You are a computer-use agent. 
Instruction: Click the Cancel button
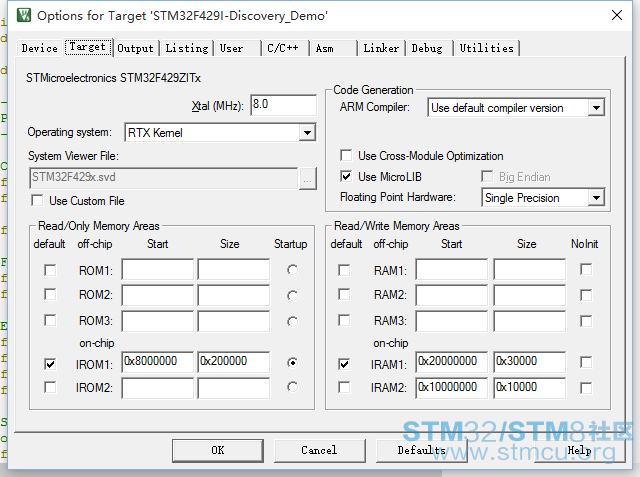[x=319, y=450]
